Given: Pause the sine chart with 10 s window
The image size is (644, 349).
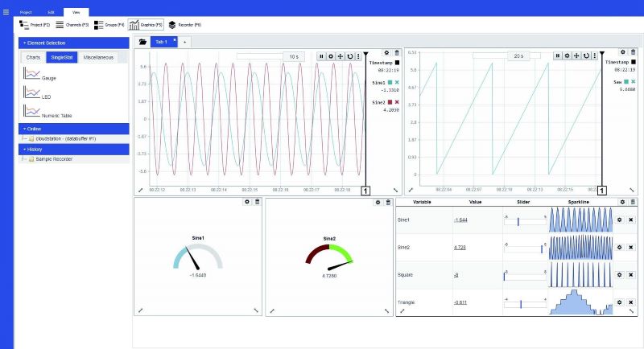Looking at the screenshot, I should (x=320, y=56).
